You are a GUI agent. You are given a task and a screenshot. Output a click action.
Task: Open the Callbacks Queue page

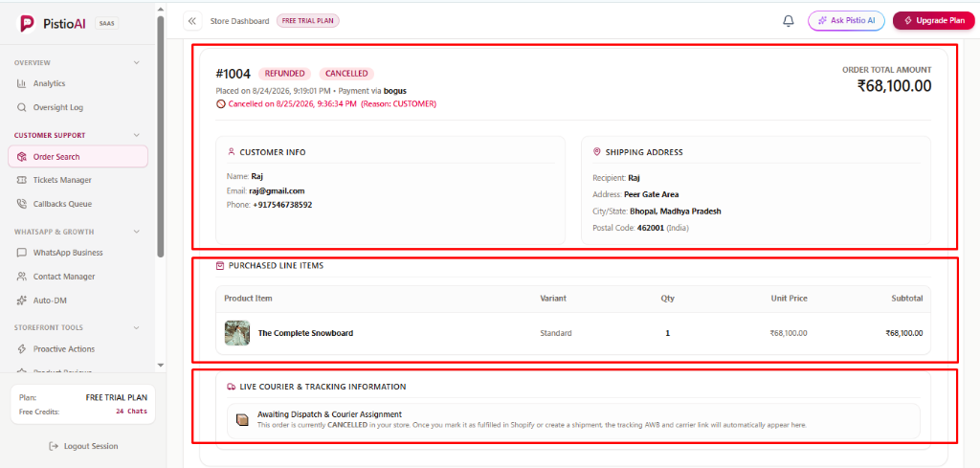click(78, 204)
